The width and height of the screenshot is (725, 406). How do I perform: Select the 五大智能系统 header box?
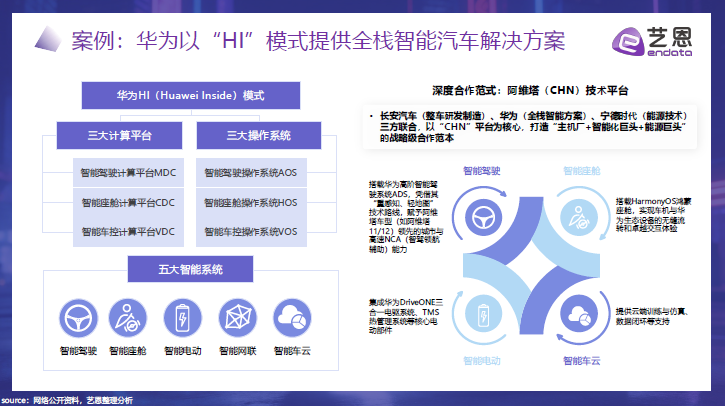coord(190,269)
